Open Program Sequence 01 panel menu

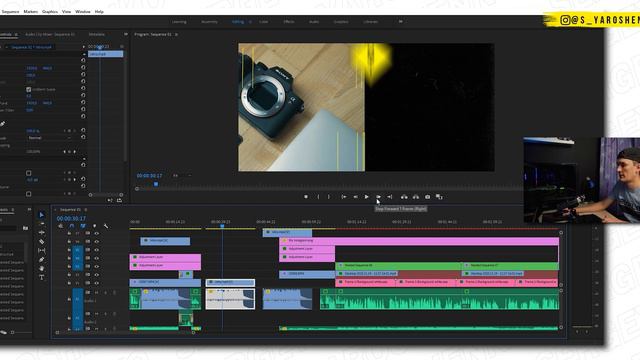click(176, 35)
